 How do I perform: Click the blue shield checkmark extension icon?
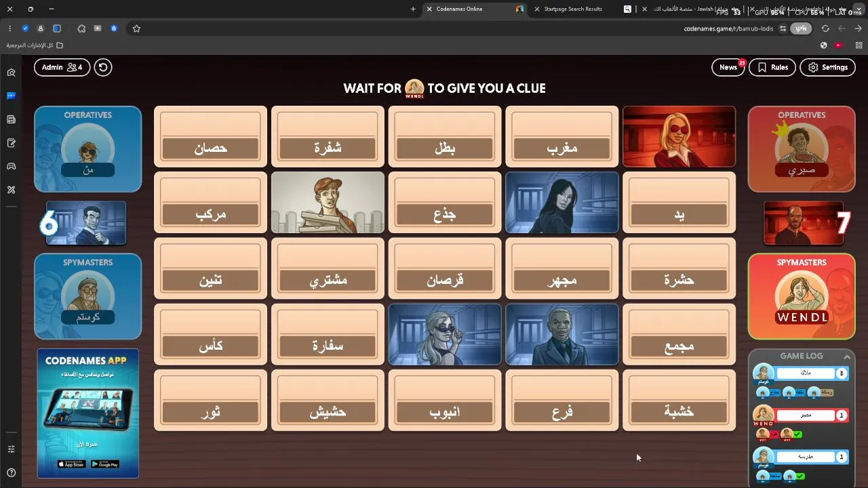(x=25, y=28)
